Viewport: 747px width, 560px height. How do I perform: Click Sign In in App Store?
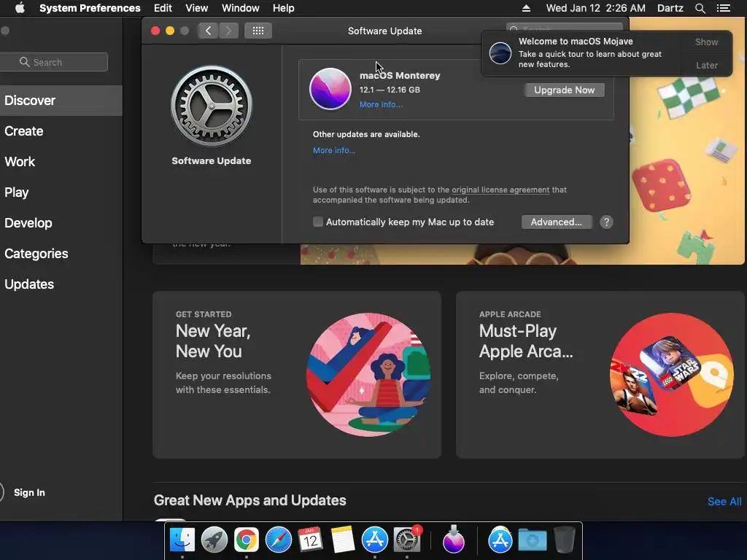coord(29,492)
